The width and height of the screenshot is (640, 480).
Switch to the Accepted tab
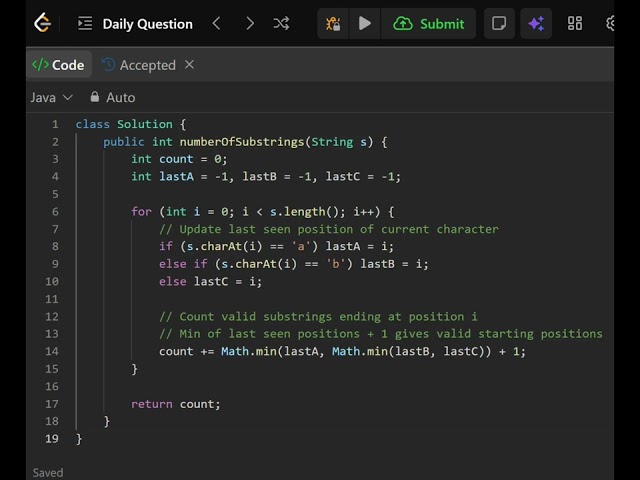coord(139,65)
